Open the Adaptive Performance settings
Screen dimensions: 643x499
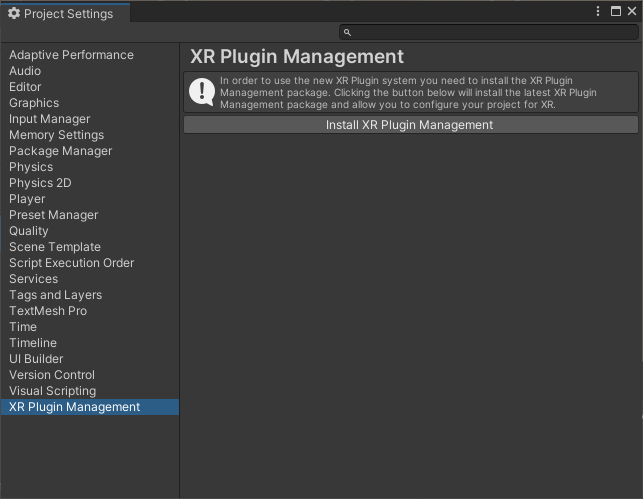71,55
